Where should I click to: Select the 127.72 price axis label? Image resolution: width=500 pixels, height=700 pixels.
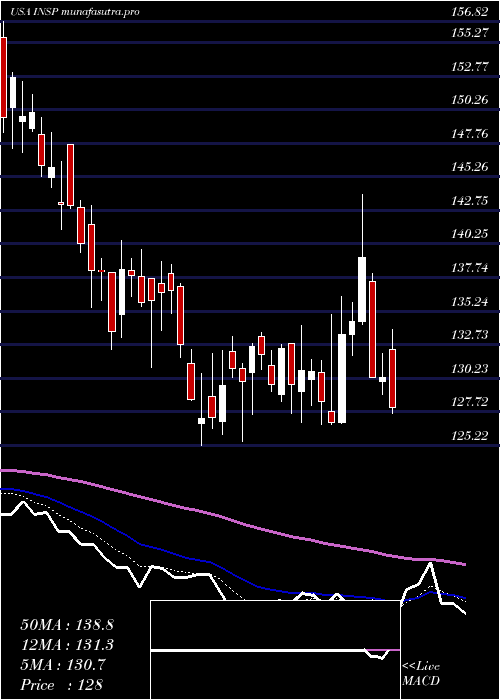pos(469,402)
